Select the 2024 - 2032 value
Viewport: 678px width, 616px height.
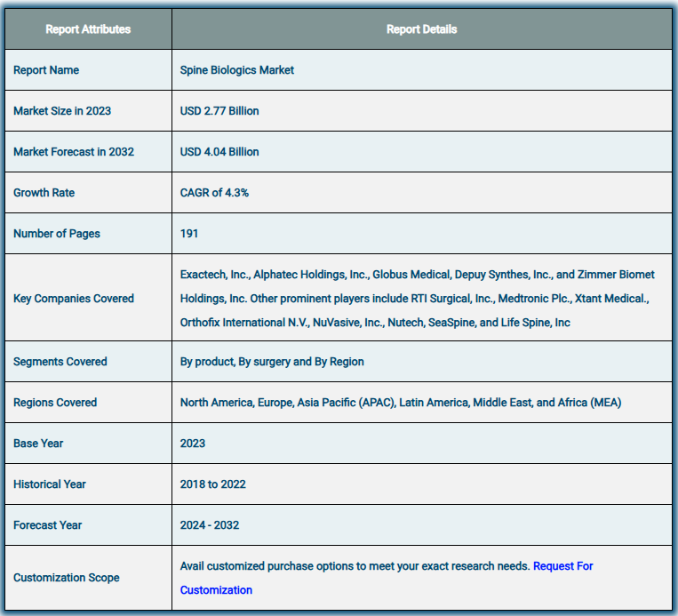pos(210,525)
